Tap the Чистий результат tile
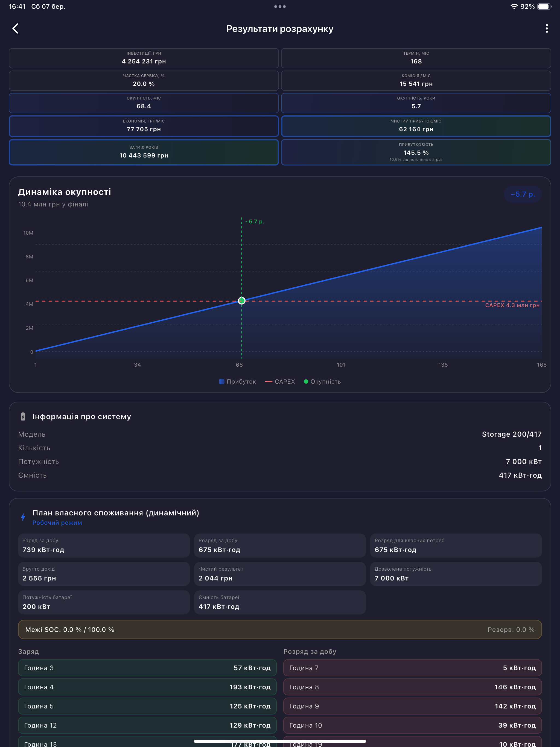The image size is (560, 747). (280, 574)
